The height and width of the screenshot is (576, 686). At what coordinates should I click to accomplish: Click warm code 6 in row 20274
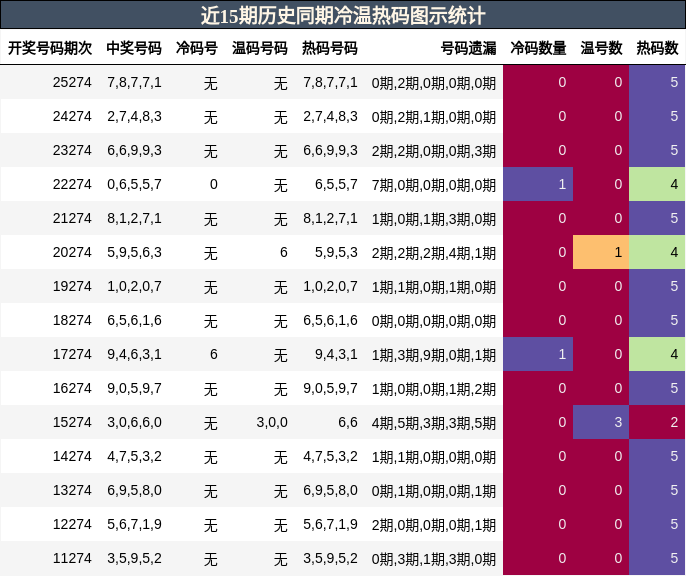[284, 252]
